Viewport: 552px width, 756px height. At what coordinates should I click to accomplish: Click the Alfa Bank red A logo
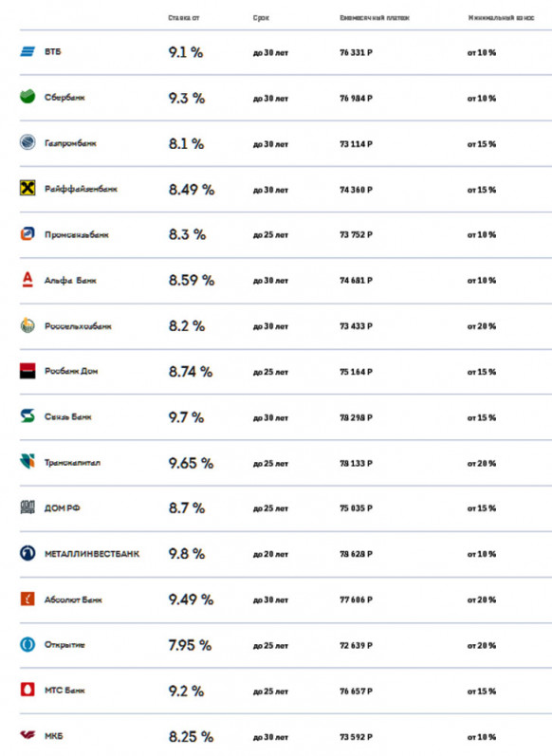(28, 280)
